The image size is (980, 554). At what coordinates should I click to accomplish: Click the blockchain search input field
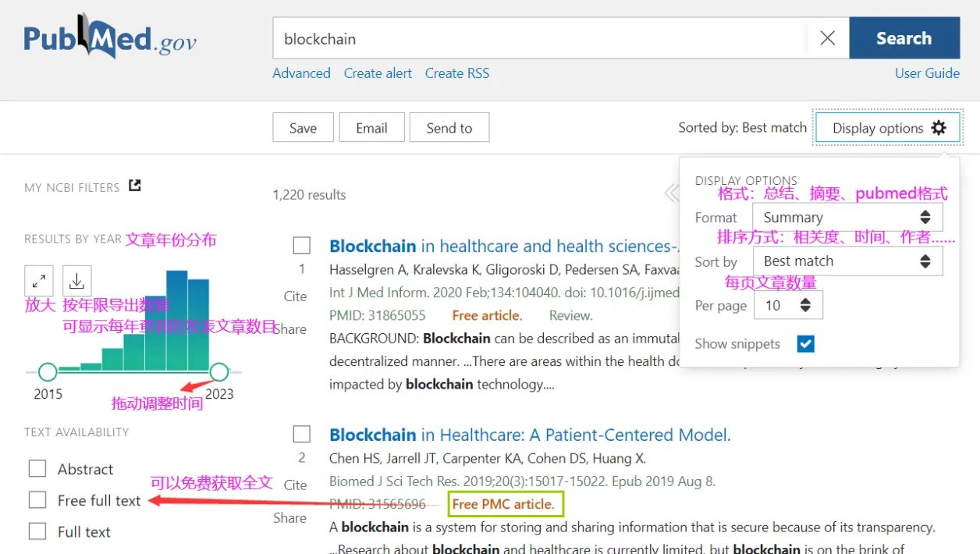tap(539, 38)
